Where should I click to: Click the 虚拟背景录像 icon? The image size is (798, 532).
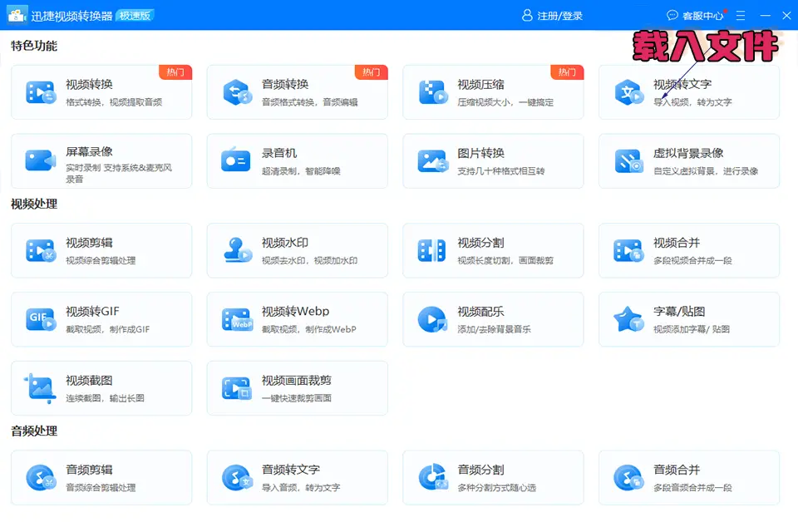coord(629,161)
